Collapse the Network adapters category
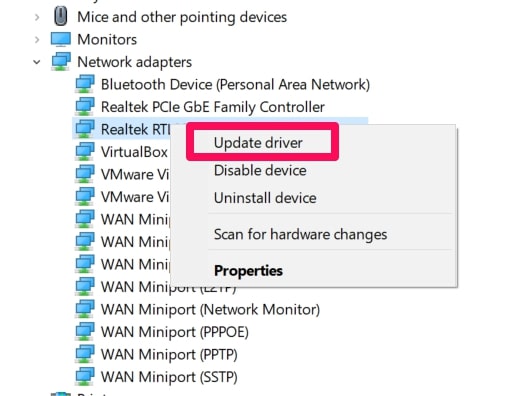 [37, 62]
